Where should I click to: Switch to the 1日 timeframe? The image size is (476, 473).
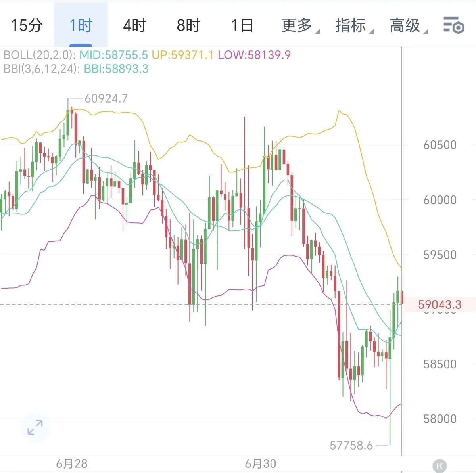point(242,25)
